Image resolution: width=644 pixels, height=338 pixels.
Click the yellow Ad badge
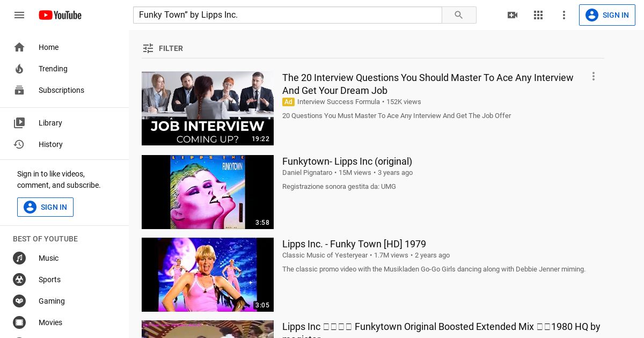[289, 102]
